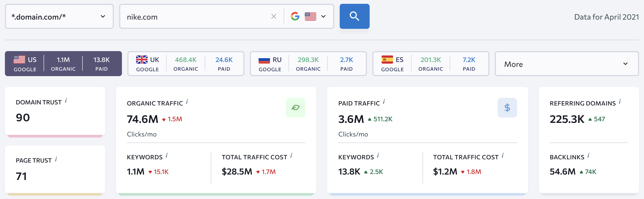
Task: Click info icon next to Organic Traffic
Action: pos(187,102)
